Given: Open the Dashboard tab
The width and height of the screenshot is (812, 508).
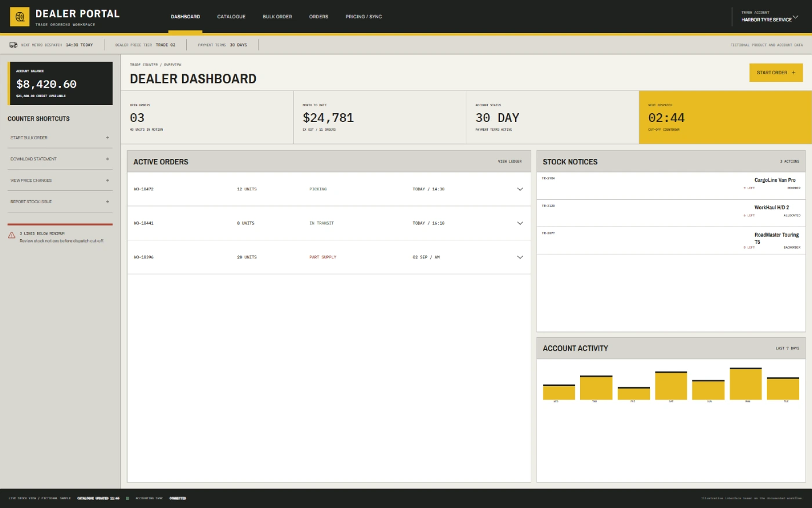Looking at the screenshot, I should pos(186,17).
